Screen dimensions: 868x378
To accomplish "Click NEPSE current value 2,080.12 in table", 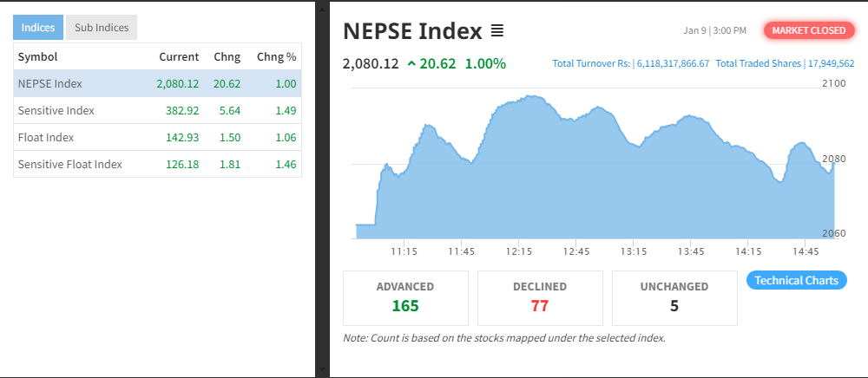I will [177, 84].
